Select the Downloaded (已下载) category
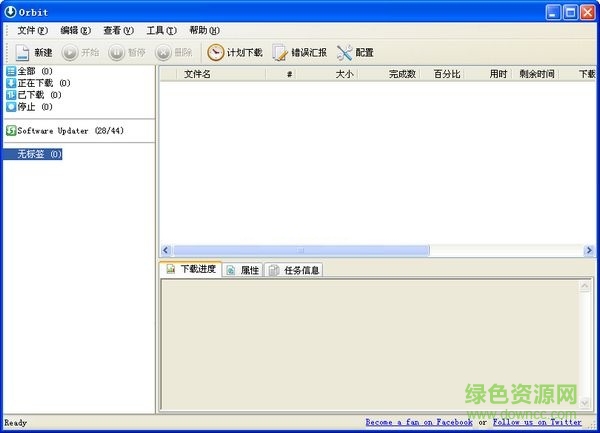 (34, 95)
